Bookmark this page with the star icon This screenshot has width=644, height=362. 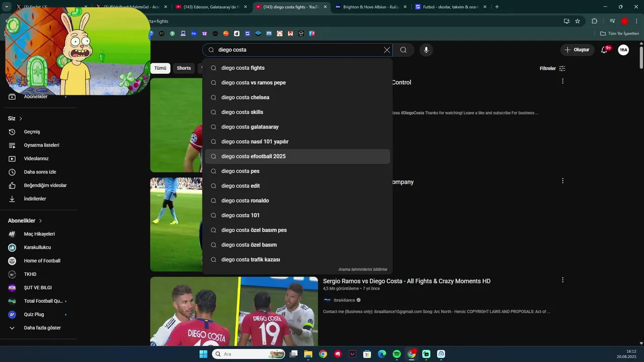[x=578, y=21]
